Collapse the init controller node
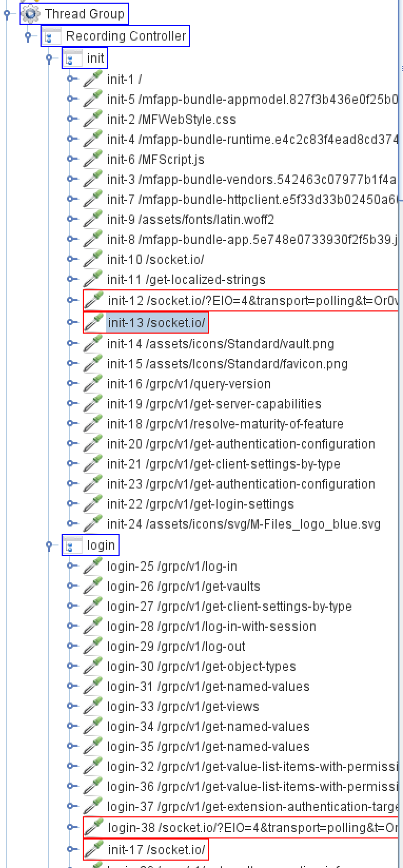The width and height of the screenshot is (403, 868). [49, 58]
